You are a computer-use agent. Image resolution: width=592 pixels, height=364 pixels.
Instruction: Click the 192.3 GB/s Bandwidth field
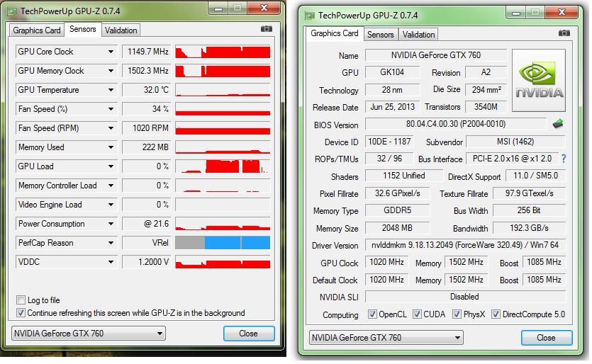point(530,228)
